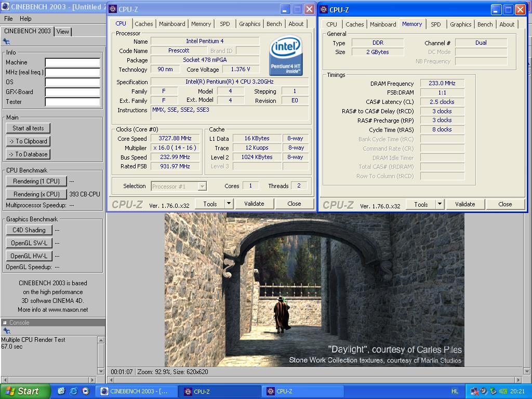The width and height of the screenshot is (532, 399).
Task: Click the NVIDIA tray icon
Action: [503, 392]
